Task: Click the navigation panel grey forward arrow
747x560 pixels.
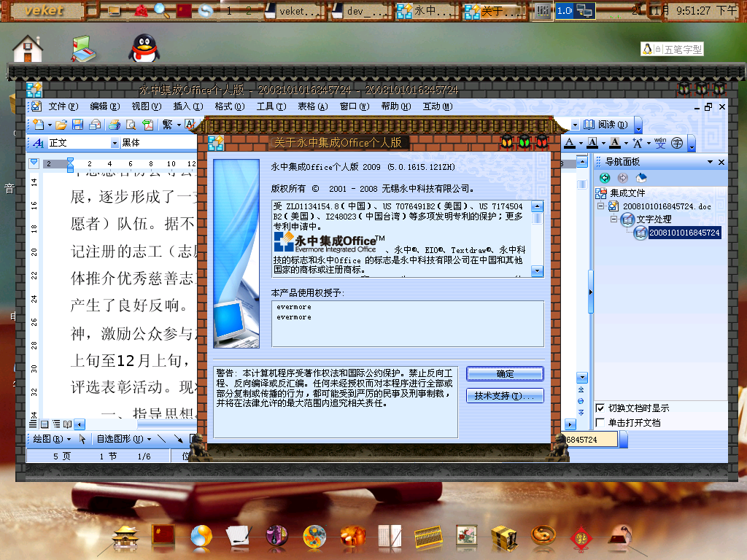Action: (623, 178)
